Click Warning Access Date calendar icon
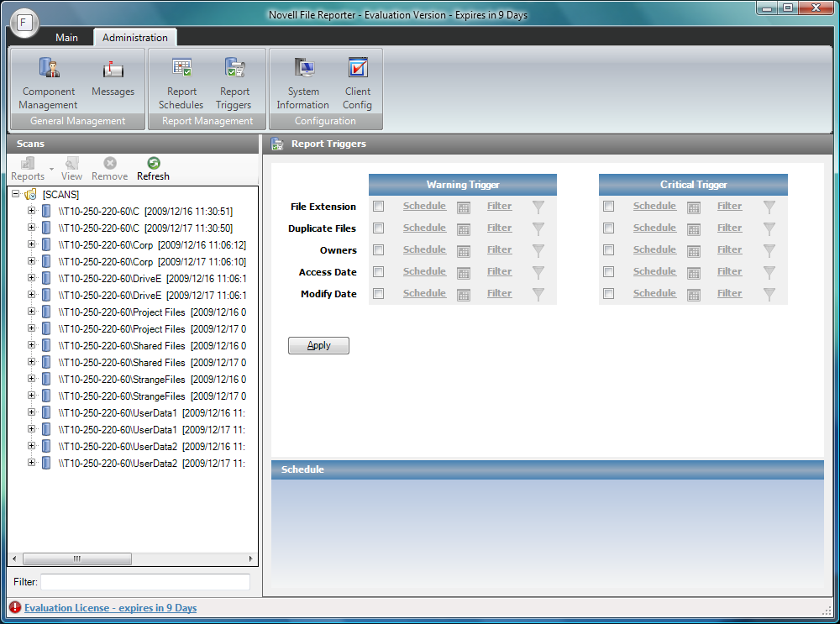Screen dimensions: 840x624 tap(464, 273)
